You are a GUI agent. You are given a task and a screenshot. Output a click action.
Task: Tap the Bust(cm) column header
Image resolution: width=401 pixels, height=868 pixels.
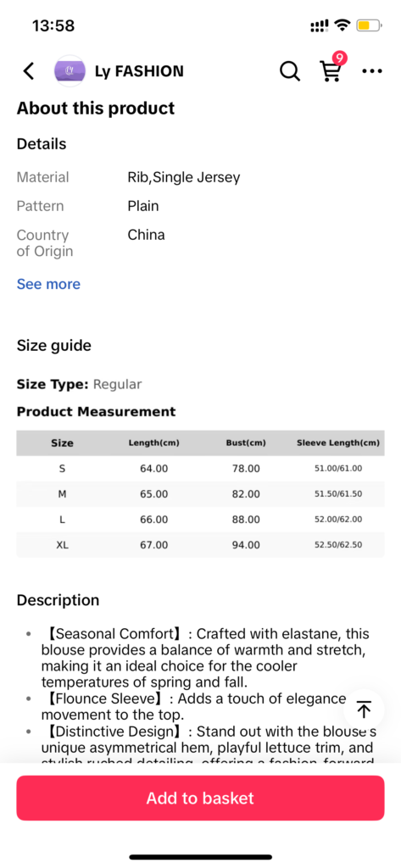246,442
